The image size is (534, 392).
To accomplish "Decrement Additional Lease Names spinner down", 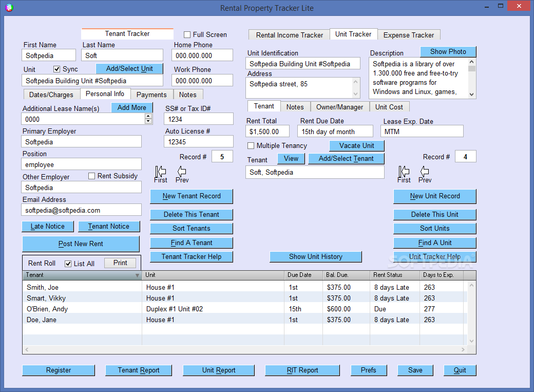I will tap(148, 121).
